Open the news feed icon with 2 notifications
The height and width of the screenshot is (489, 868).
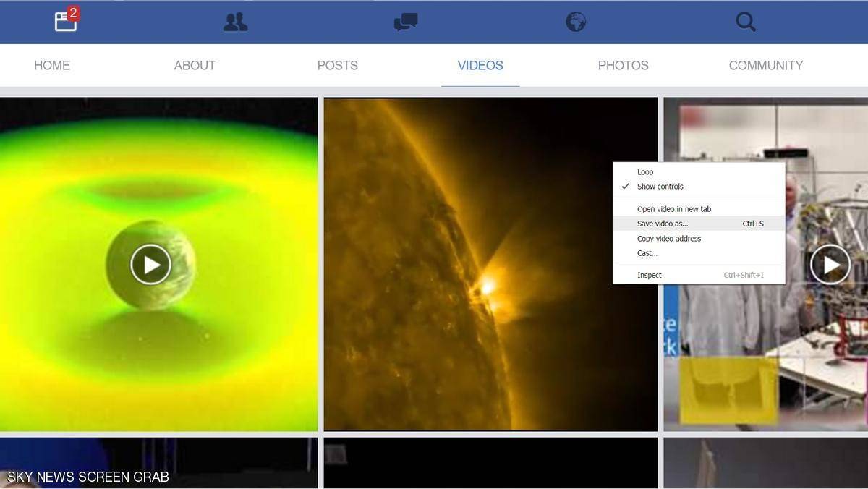click(x=66, y=20)
